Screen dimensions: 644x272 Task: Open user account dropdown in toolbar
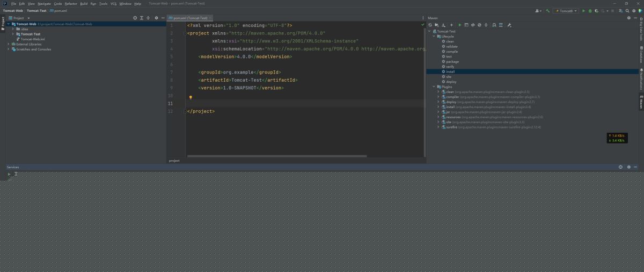pyautogui.click(x=538, y=11)
